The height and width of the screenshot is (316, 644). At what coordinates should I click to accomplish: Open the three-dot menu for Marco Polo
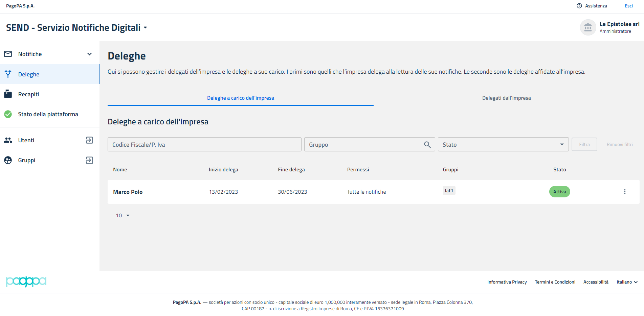625,192
